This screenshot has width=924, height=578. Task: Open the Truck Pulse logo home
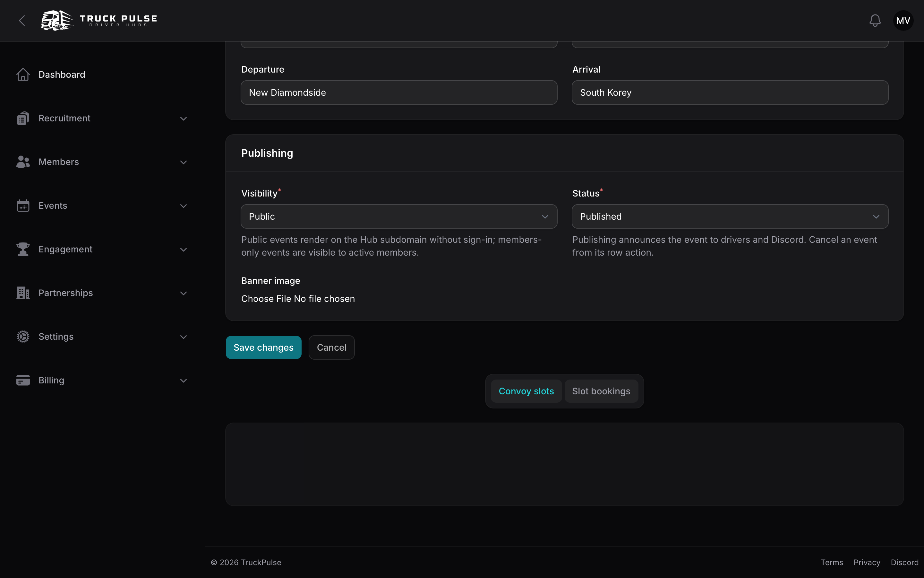(99, 21)
